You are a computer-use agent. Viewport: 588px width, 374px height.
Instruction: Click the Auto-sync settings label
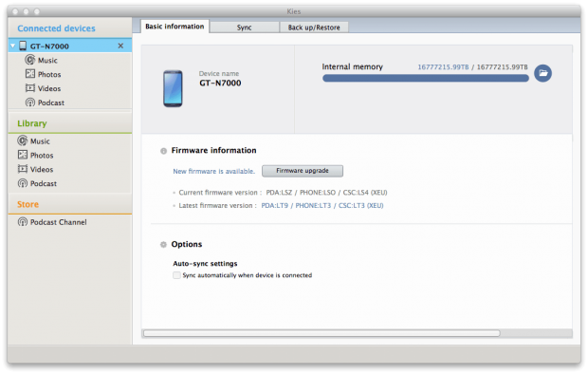(x=205, y=264)
